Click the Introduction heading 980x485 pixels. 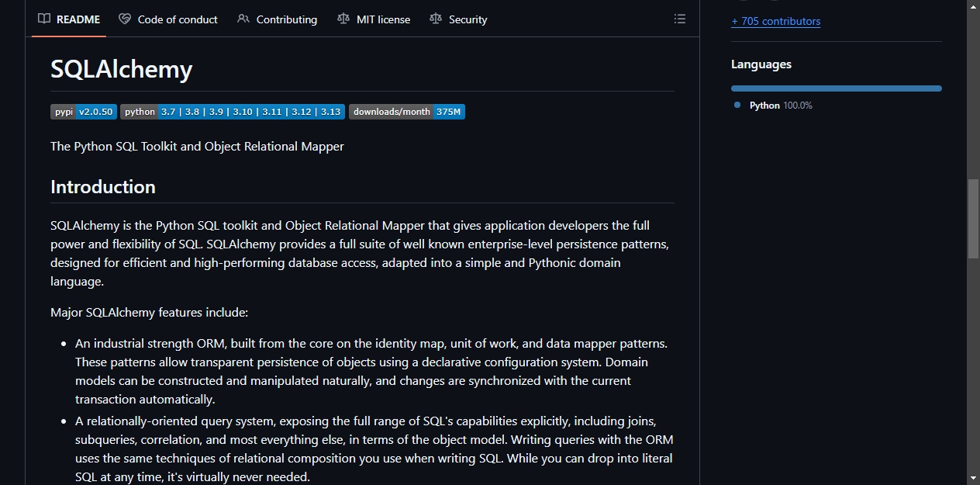point(103,187)
